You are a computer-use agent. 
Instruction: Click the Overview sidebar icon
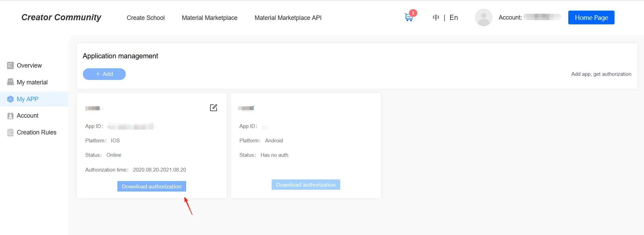[10, 66]
